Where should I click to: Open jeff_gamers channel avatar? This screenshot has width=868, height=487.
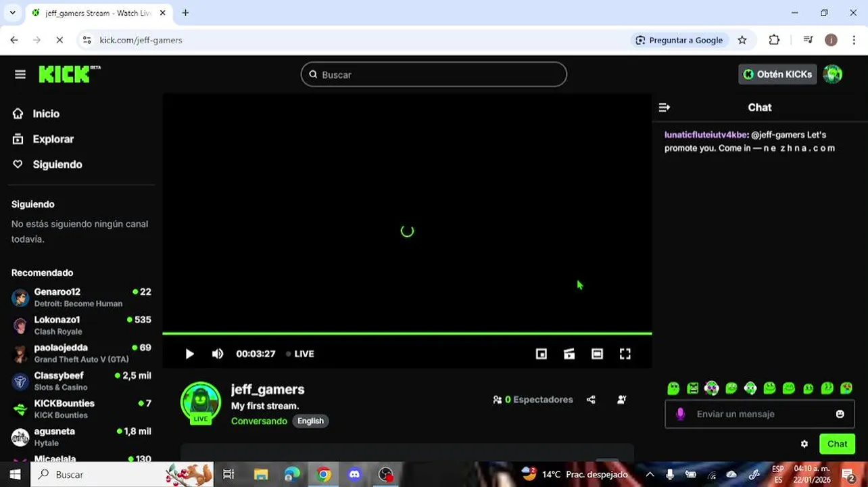[201, 403]
